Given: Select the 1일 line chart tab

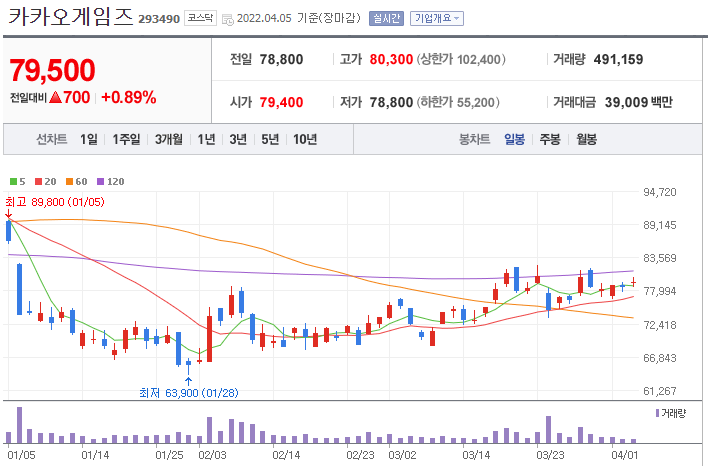Looking at the screenshot, I should click(x=89, y=139).
